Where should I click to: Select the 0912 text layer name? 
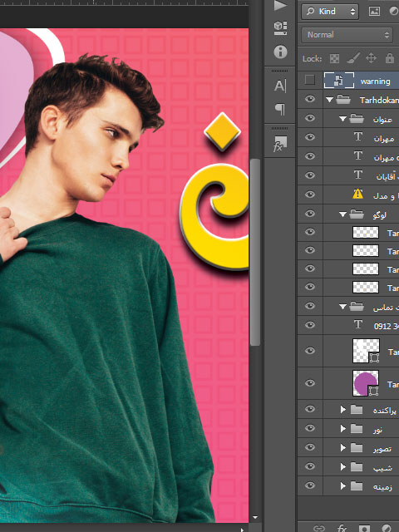pyautogui.click(x=387, y=326)
